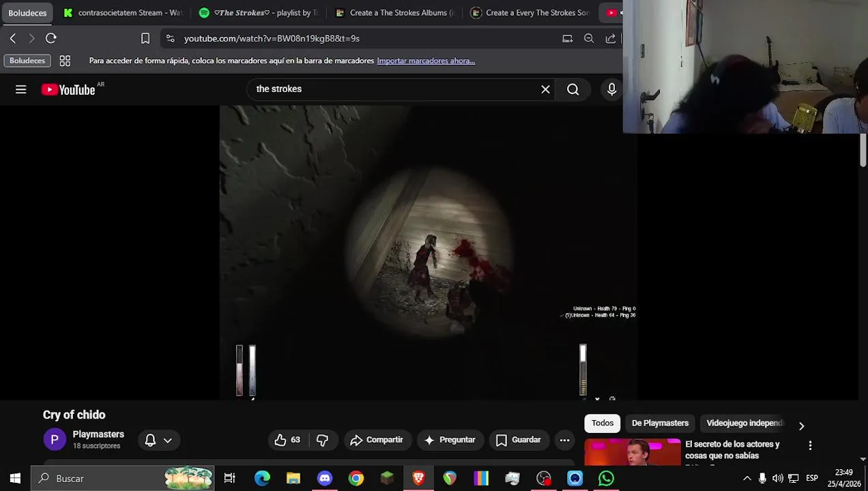
Task: Open Microsoft Edge from the taskbar
Action: 262,479
